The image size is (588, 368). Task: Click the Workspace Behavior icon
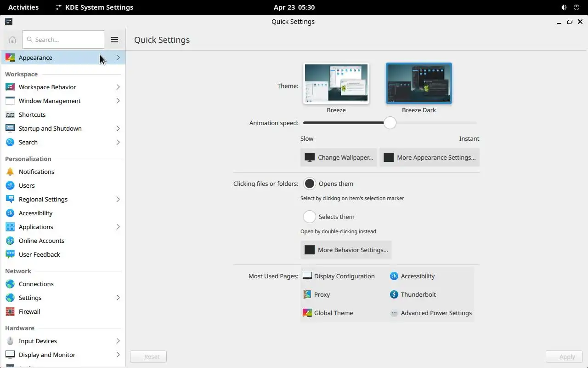tap(10, 87)
